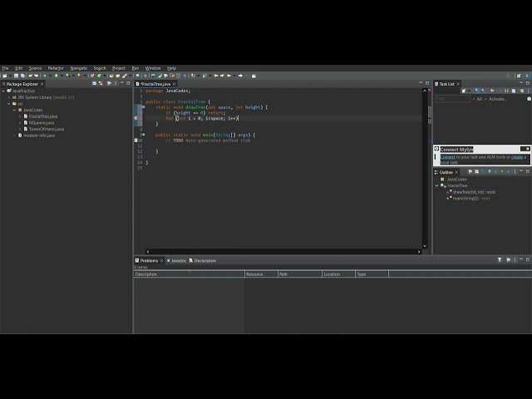Open the Help menu
532x399 pixels.
tap(172, 68)
